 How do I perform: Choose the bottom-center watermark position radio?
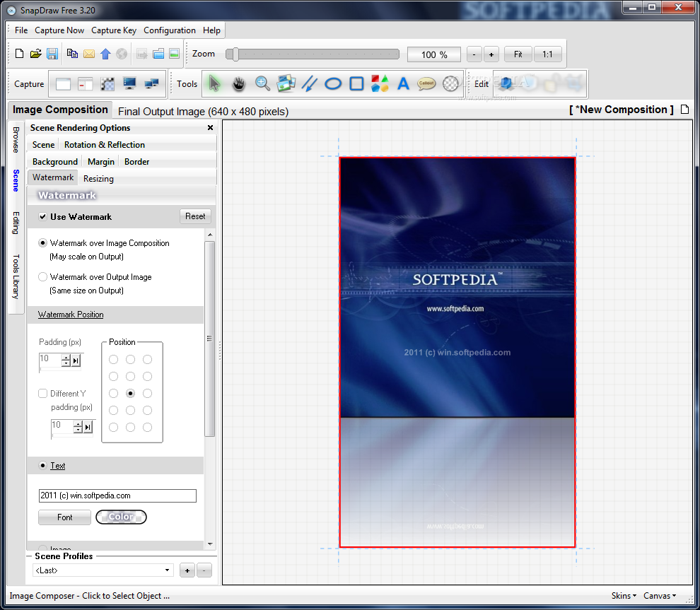pyautogui.click(x=130, y=428)
